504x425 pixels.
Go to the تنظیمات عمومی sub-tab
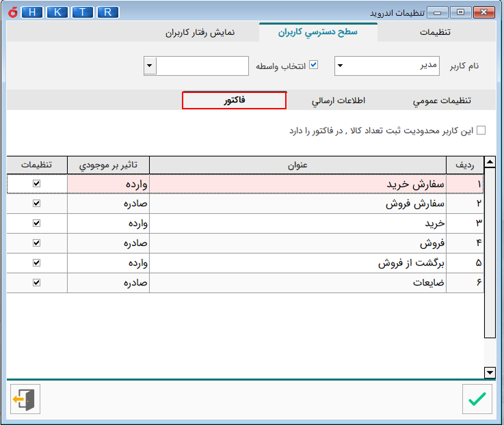[442, 100]
